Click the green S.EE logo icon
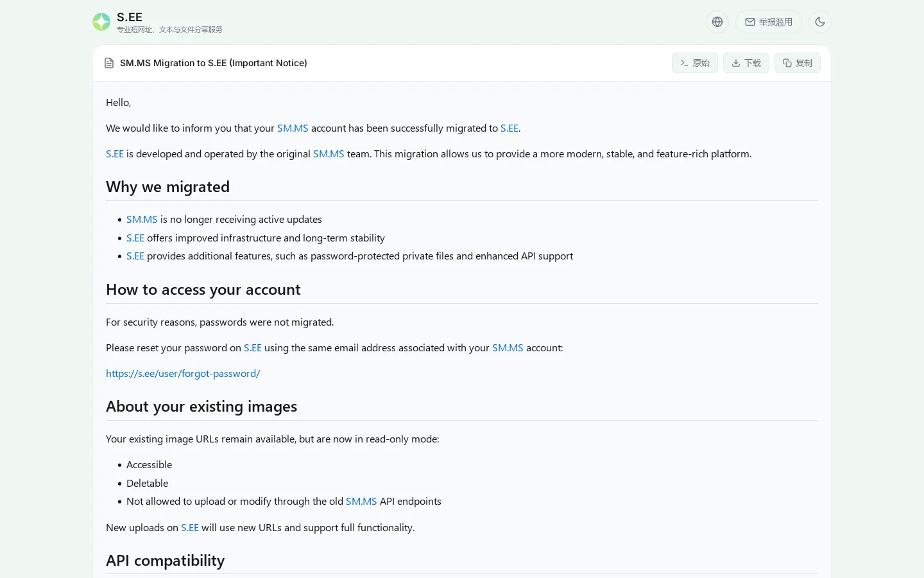The height and width of the screenshot is (578, 924). [x=101, y=22]
